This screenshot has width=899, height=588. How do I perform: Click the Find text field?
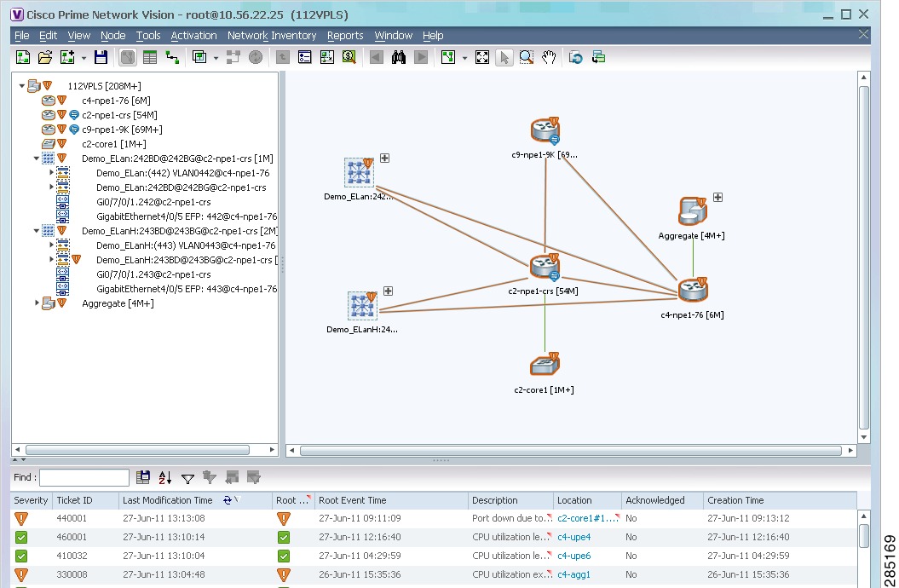click(84, 477)
